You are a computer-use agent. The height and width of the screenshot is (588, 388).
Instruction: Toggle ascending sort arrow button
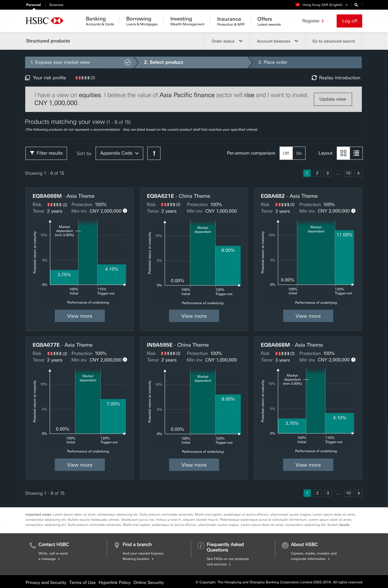pos(154,153)
